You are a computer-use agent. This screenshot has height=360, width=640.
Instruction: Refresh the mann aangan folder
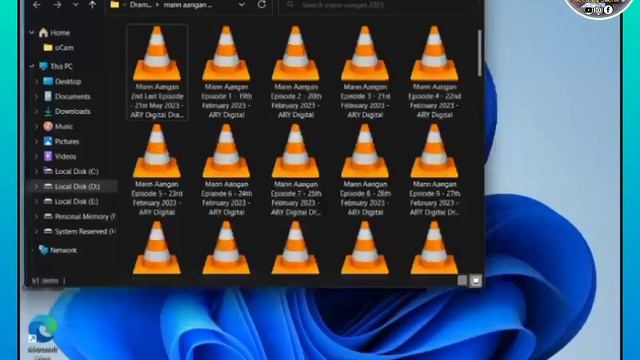click(262, 5)
